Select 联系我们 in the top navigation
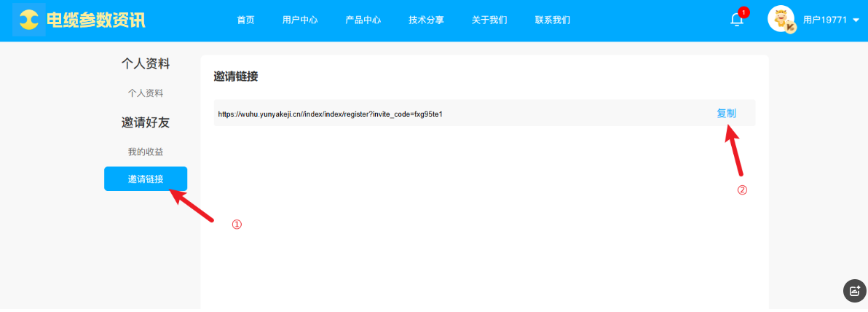 [552, 20]
